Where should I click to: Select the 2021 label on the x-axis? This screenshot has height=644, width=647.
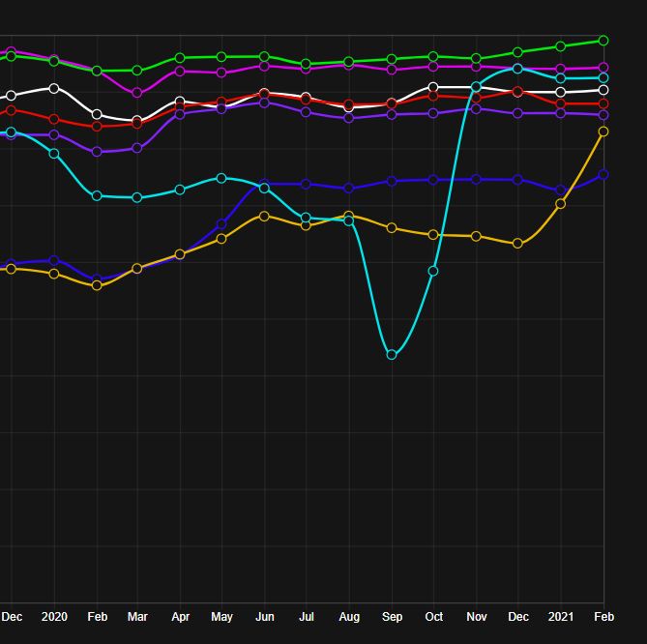click(x=561, y=616)
